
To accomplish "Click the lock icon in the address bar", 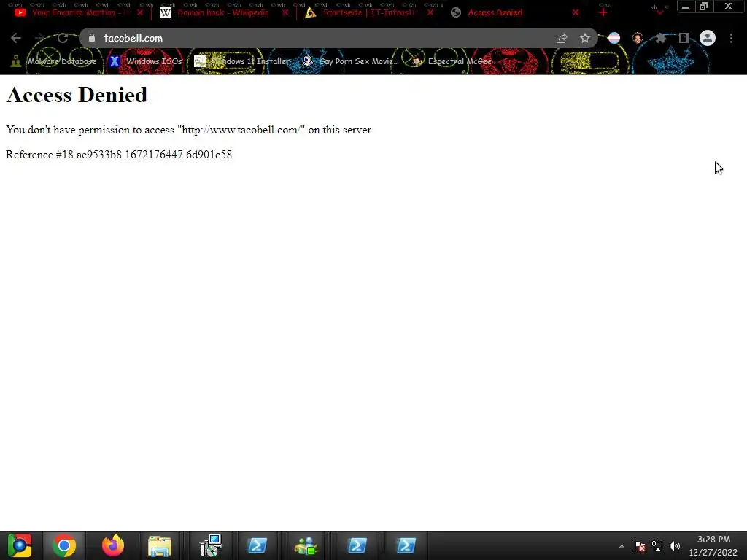I will tap(92, 38).
